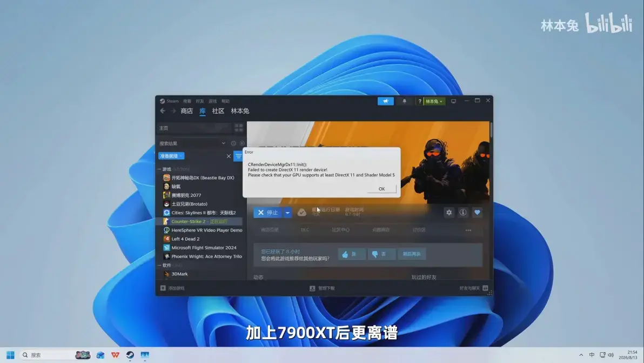Open the 商店页面 link for the game
Viewport: 644px width, 363px height.
click(x=270, y=230)
